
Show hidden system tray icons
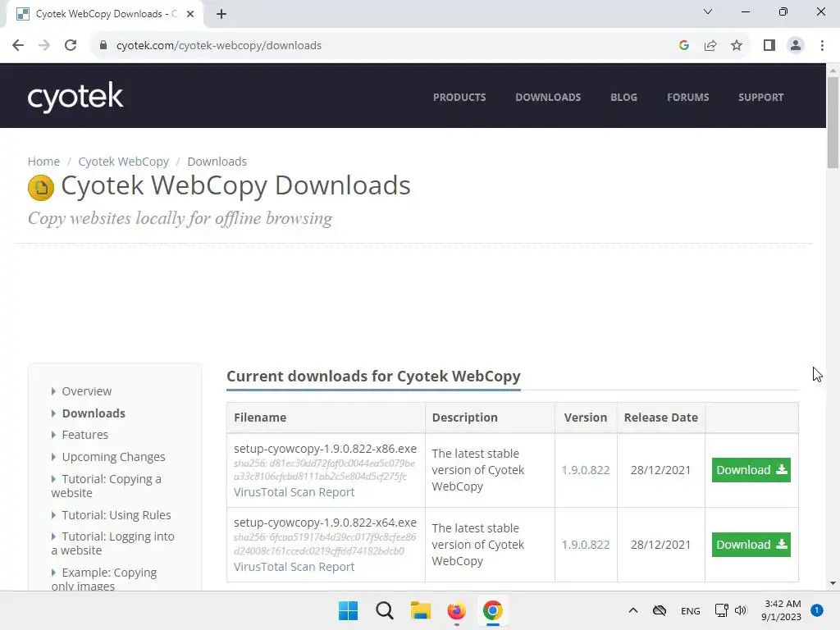point(632,610)
